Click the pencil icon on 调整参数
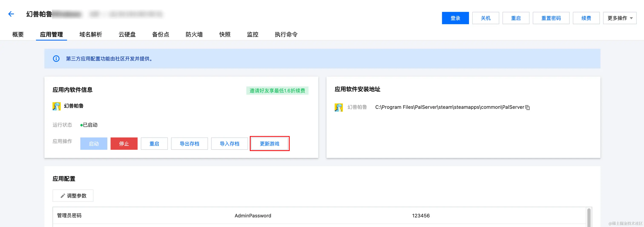Screen dimensions: 644x227 click(x=63, y=196)
